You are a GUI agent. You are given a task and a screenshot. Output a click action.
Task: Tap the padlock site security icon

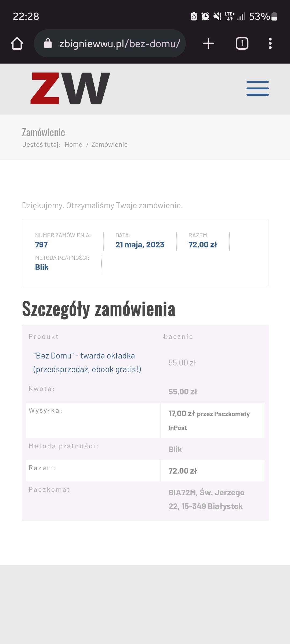48,43
